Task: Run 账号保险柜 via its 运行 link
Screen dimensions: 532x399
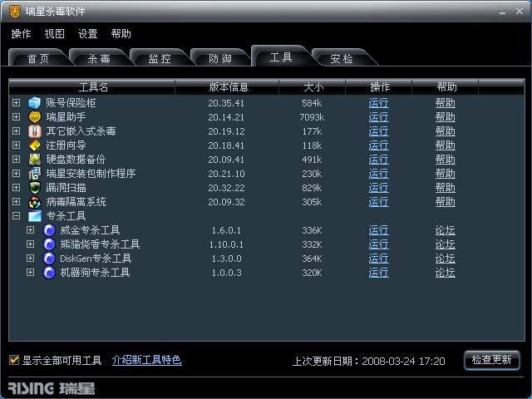Action: tap(379, 103)
